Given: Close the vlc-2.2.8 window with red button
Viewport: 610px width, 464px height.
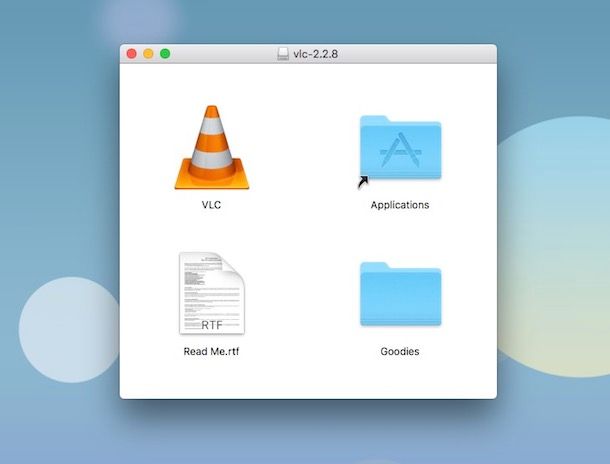Looking at the screenshot, I should point(131,54).
